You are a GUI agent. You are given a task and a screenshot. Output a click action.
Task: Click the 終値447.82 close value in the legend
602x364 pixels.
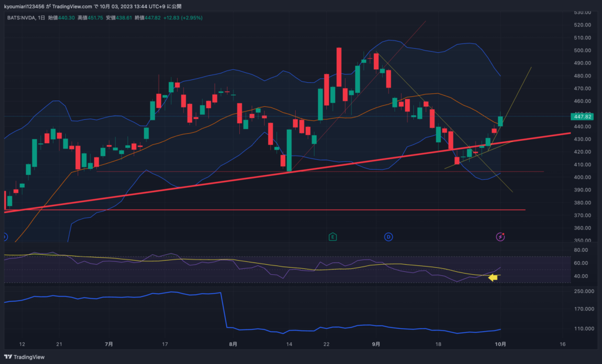pyautogui.click(x=148, y=18)
